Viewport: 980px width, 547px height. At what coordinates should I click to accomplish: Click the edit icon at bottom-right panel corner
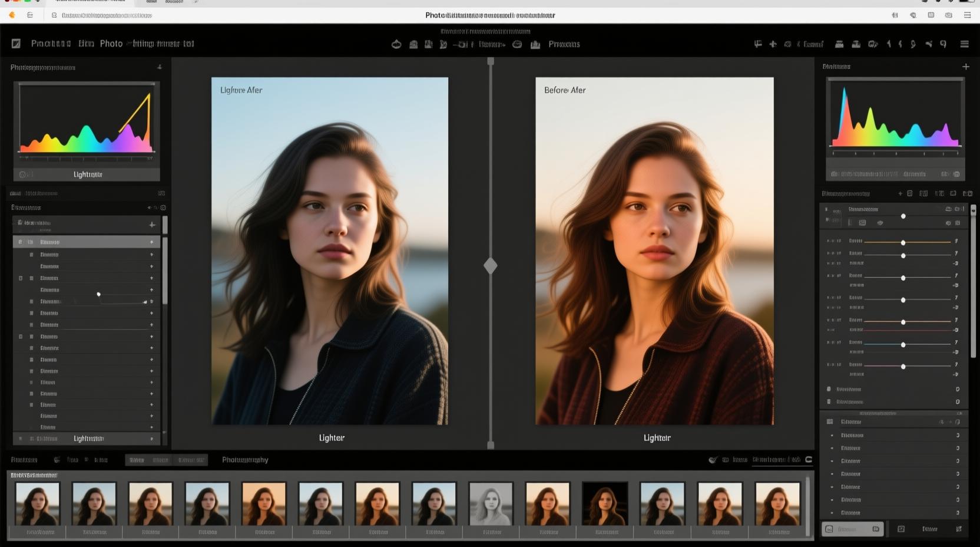pos(958,529)
